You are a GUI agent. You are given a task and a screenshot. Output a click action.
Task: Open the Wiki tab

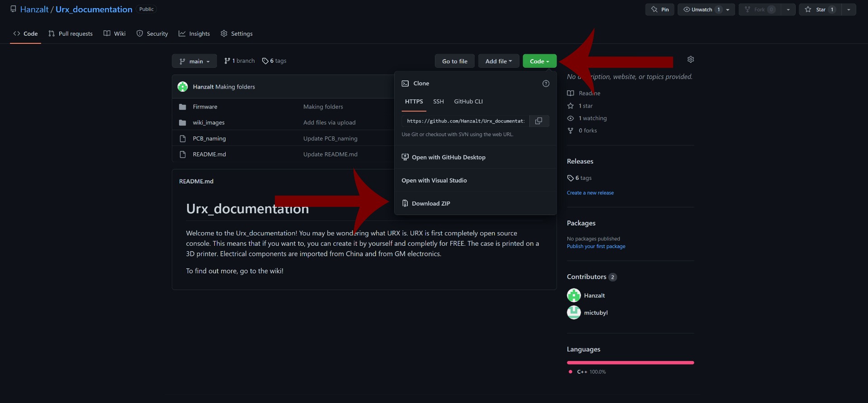[115, 34]
